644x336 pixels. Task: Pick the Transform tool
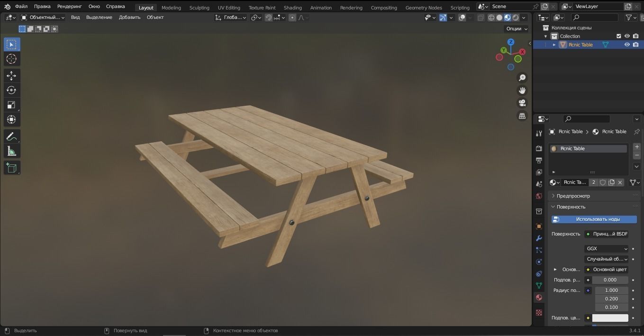pyautogui.click(x=12, y=119)
